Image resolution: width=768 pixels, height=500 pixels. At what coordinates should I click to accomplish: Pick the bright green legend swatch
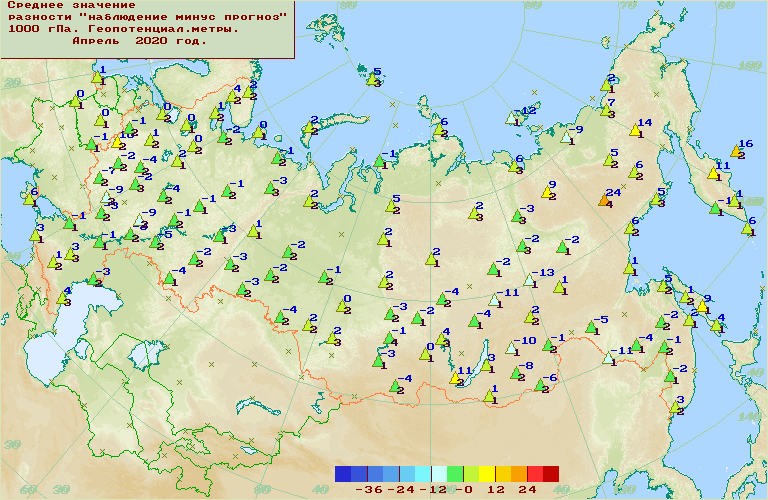point(455,474)
